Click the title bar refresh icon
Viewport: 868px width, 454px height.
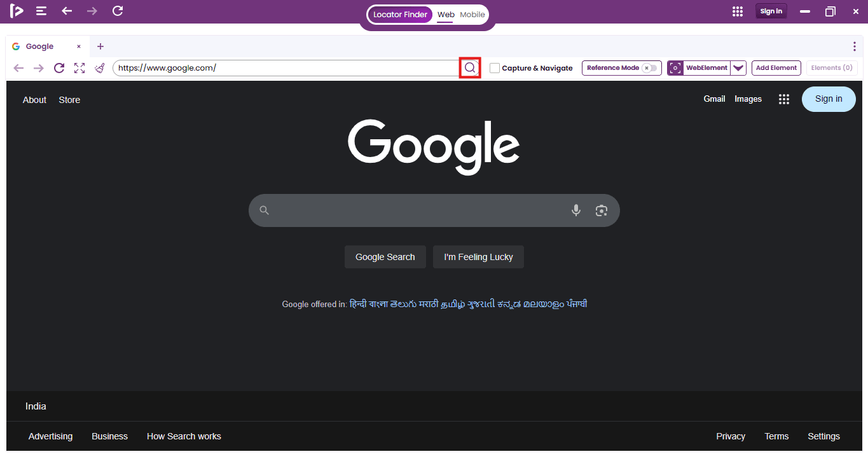tap(118, 11)
